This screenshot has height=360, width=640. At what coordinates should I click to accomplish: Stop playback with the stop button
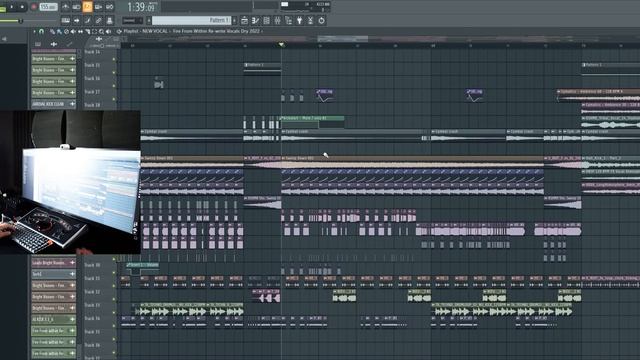pos(22,7)
